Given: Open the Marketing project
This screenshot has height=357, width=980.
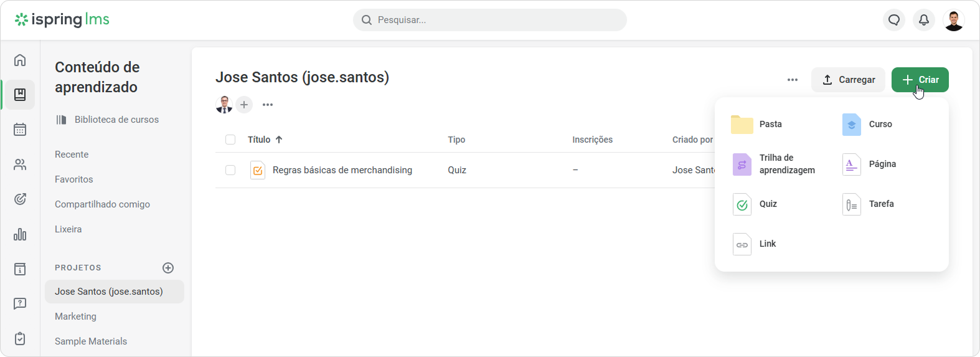Looking at the screenshot, I should click(x=75, y=317).
